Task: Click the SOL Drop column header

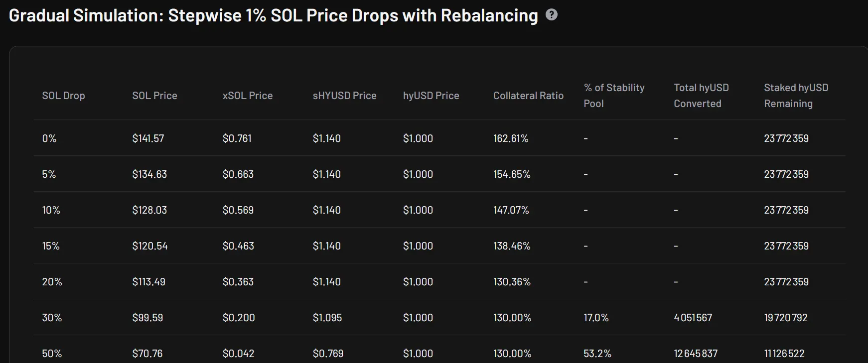Action: pyautogui.click(x=63, y=96)
